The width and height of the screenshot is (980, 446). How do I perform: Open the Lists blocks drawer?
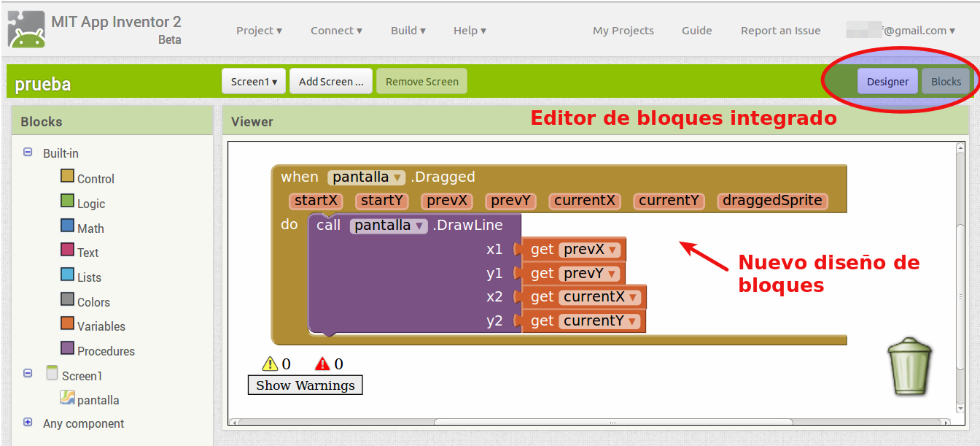[x=80, y=276]
